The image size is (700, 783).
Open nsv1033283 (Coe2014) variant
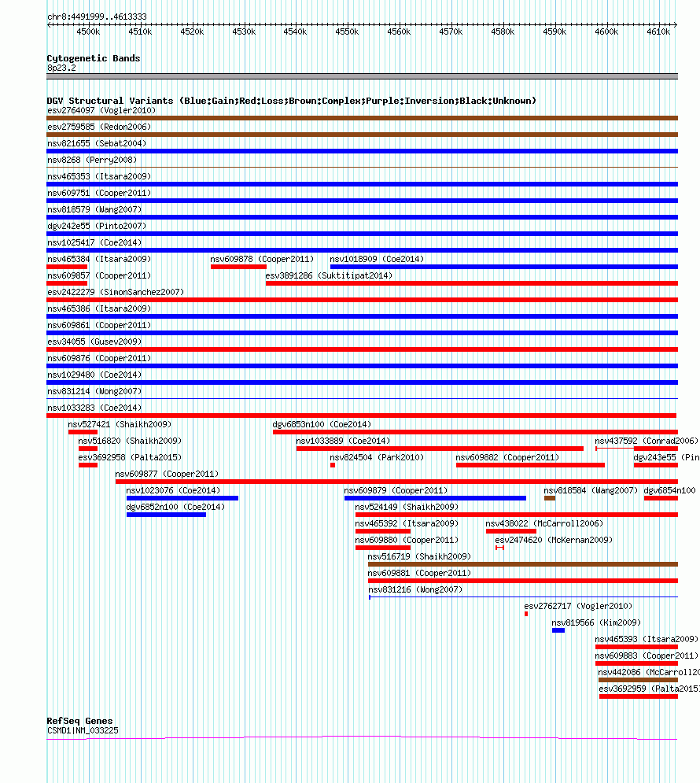pos(94,407)
